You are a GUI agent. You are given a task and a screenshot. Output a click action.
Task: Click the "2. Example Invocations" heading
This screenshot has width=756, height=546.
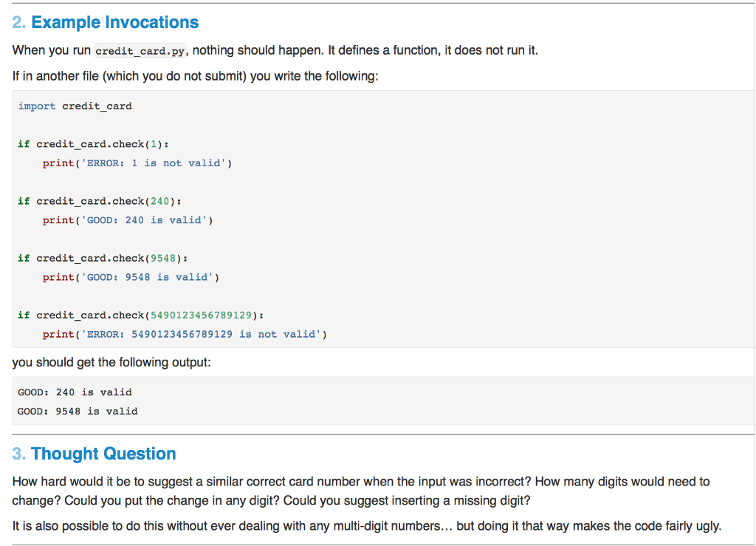pos(104,22)
